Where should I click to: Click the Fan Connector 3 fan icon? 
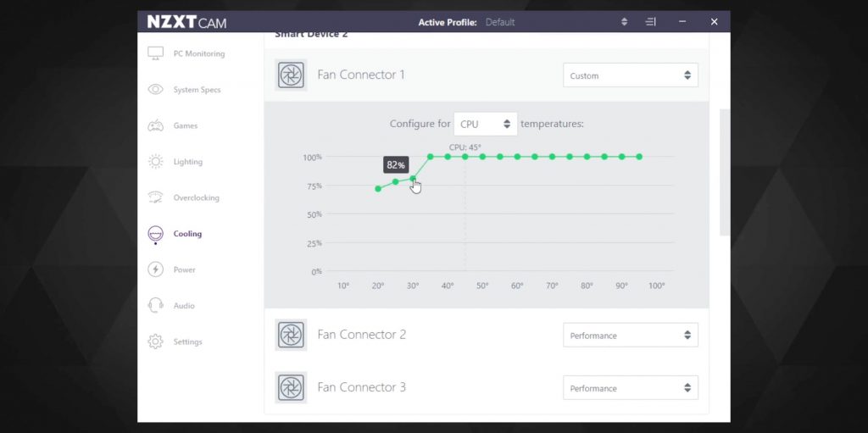pos(291,387)
